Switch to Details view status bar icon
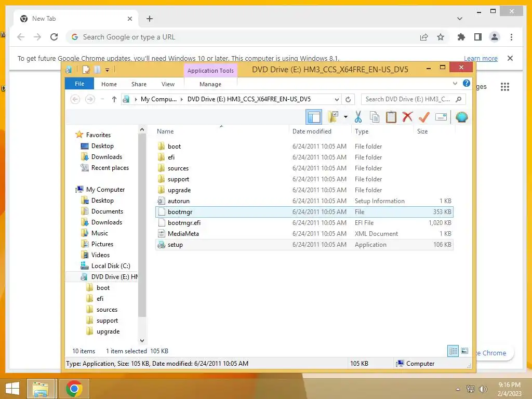532x399 pixels. click(x=453, y=351)
